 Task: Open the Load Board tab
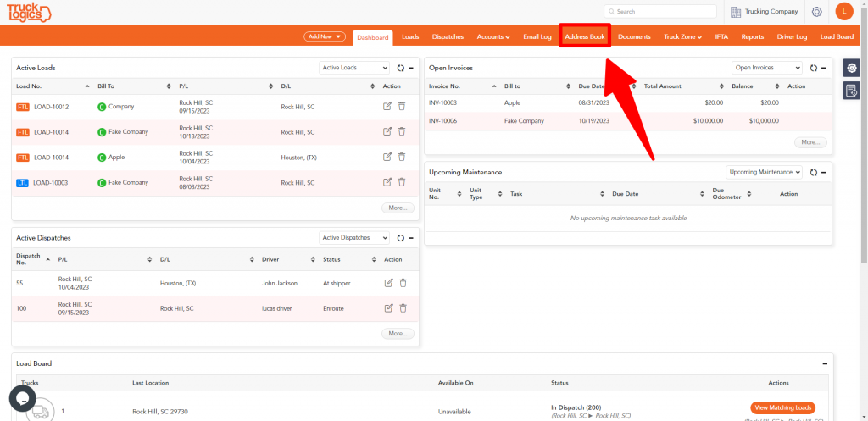tap(837, 37)
